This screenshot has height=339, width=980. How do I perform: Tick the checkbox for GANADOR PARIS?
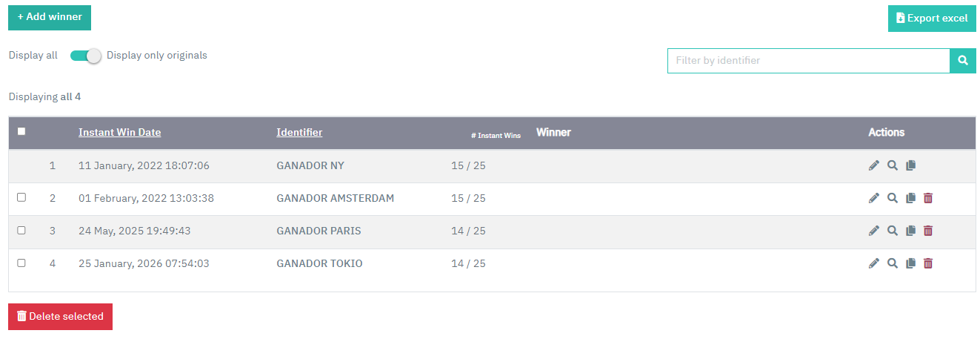pyautogui.click(x=21, y=230)
